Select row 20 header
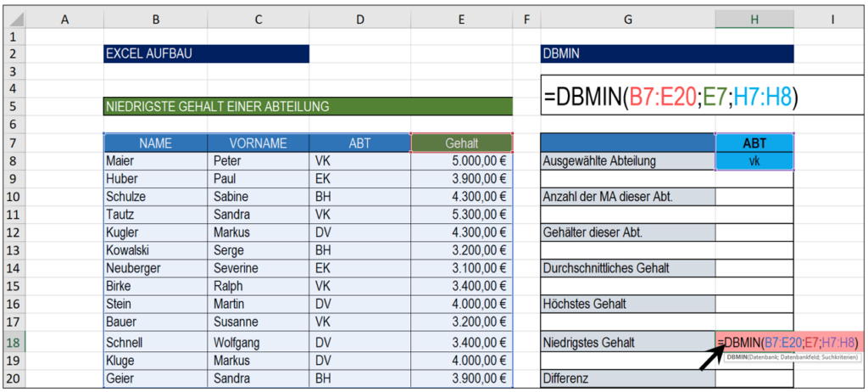This screenshot has width=868, height=392. tap(14, 378)
